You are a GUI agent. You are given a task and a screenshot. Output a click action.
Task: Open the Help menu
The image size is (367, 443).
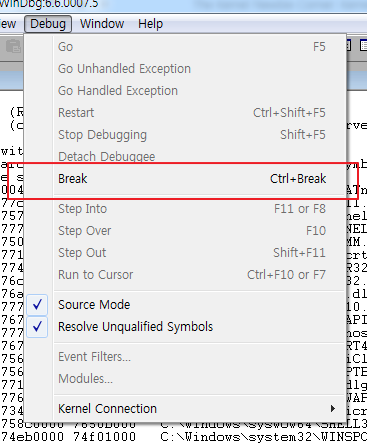click(150, 24)
